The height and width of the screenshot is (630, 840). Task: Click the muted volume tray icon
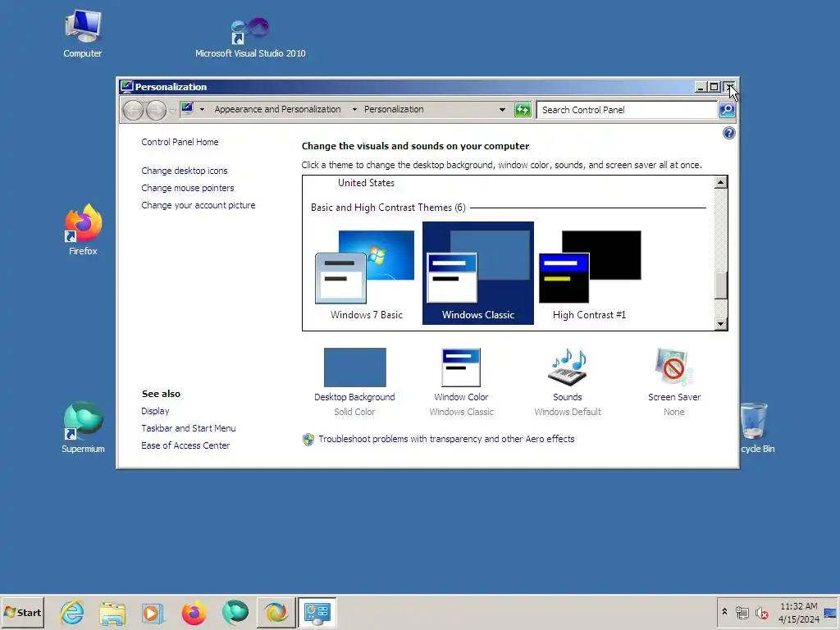tap(761, 612)
